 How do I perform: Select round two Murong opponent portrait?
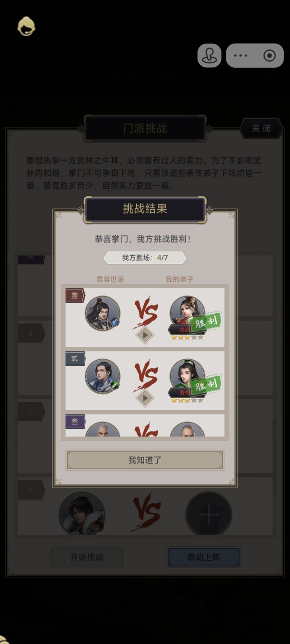(102, 376)
